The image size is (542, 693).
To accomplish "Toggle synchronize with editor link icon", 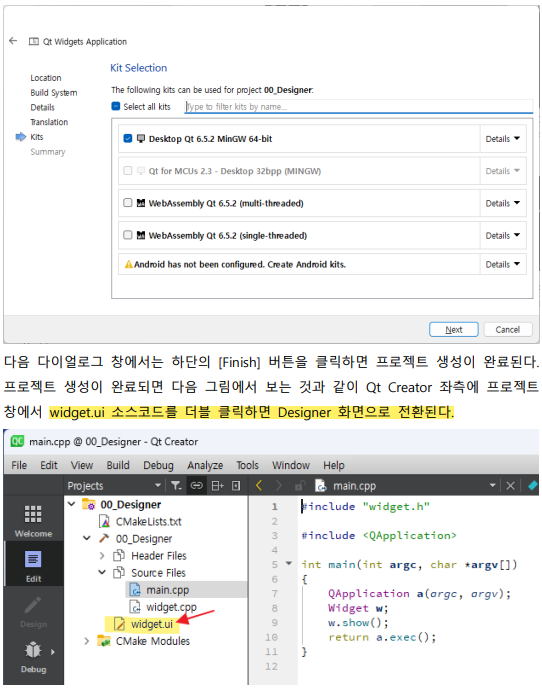I will coord(196,486).
